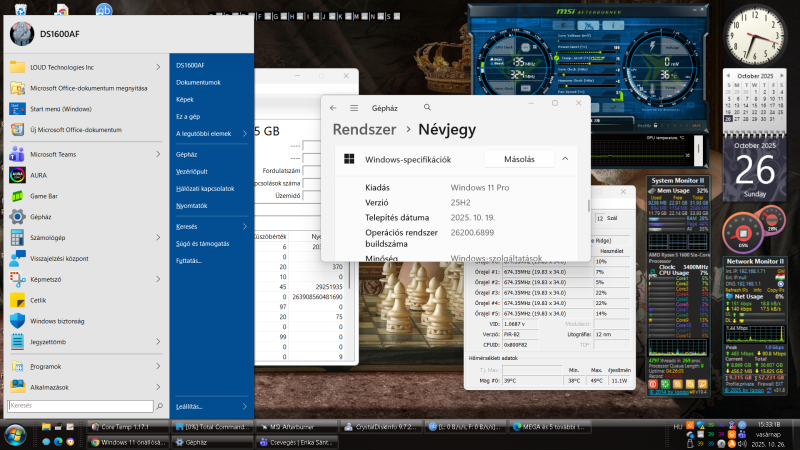800x450 pixels.
Task: Expand A legutóbbi elemek submenu arrow
Action: coord(244,134)
